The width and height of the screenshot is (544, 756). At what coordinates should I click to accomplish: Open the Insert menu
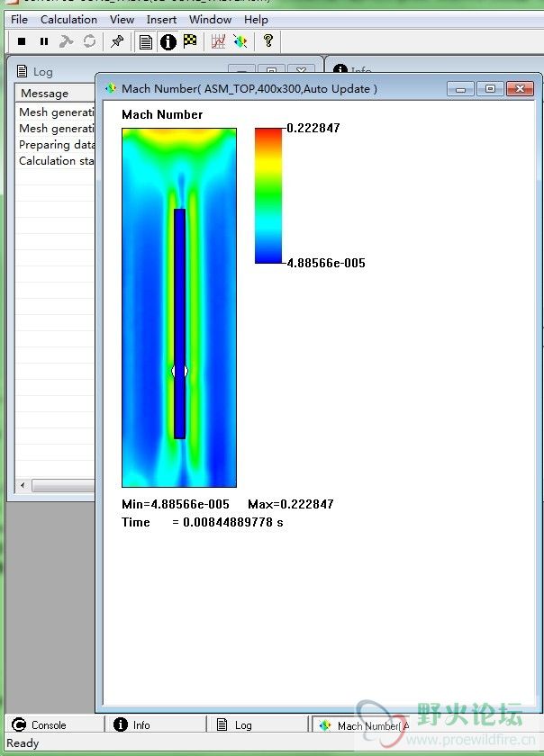161,20
